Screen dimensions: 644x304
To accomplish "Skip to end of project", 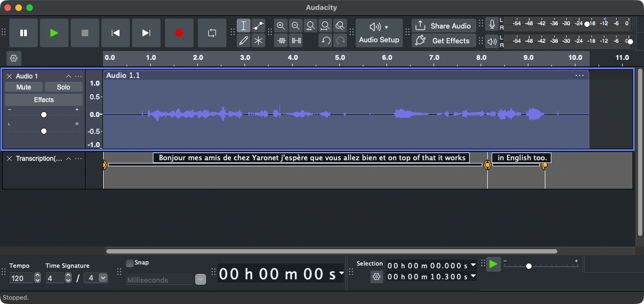I will click(x=146, y=33).
